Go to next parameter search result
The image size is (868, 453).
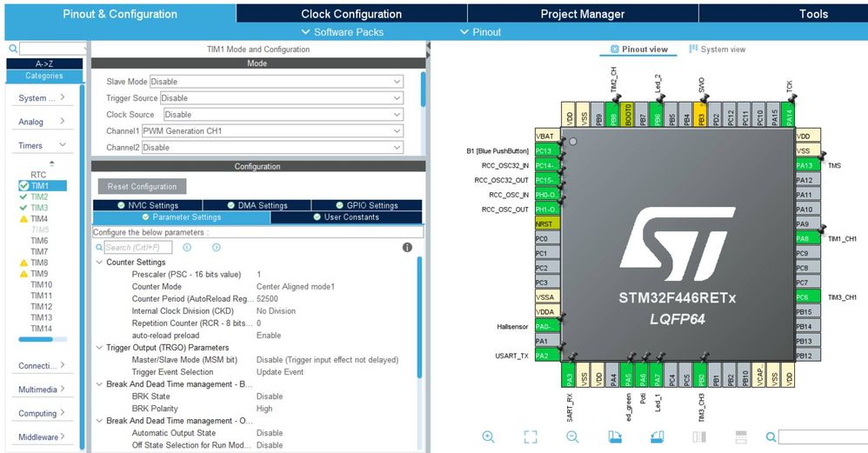(217, 247)
